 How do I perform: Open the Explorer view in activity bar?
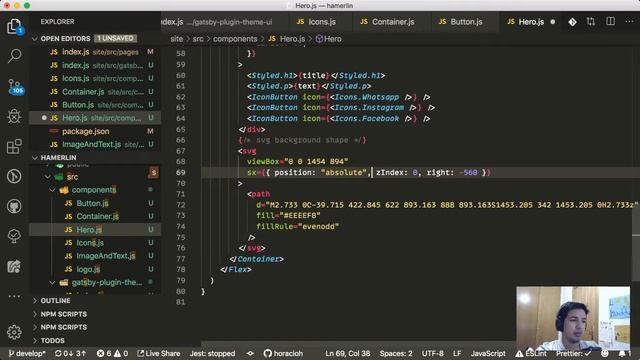tap(14, 27)
